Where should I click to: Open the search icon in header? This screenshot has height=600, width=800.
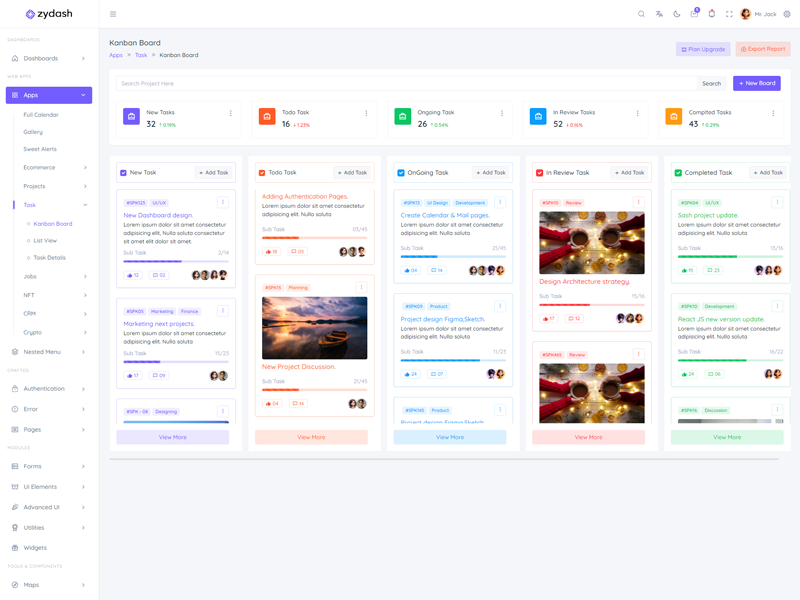tap(642, 14)
